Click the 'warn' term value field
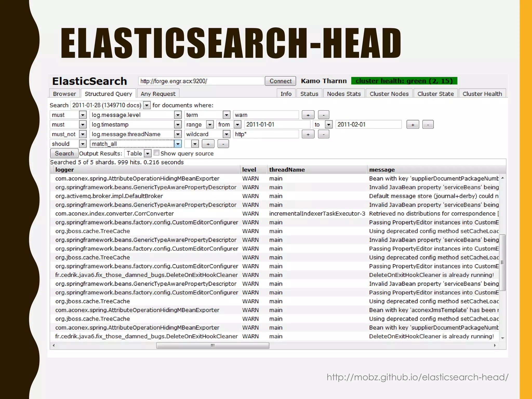Screen dimensions: 532x399 point(266,115)
